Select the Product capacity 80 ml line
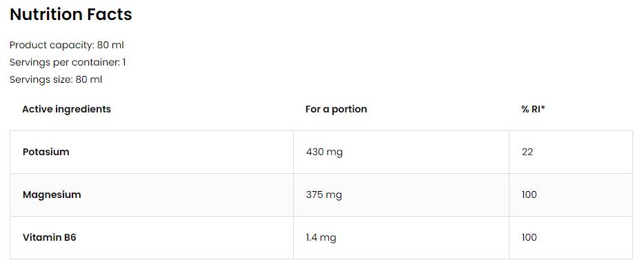 pyautogui.click(x=66, y=45)
